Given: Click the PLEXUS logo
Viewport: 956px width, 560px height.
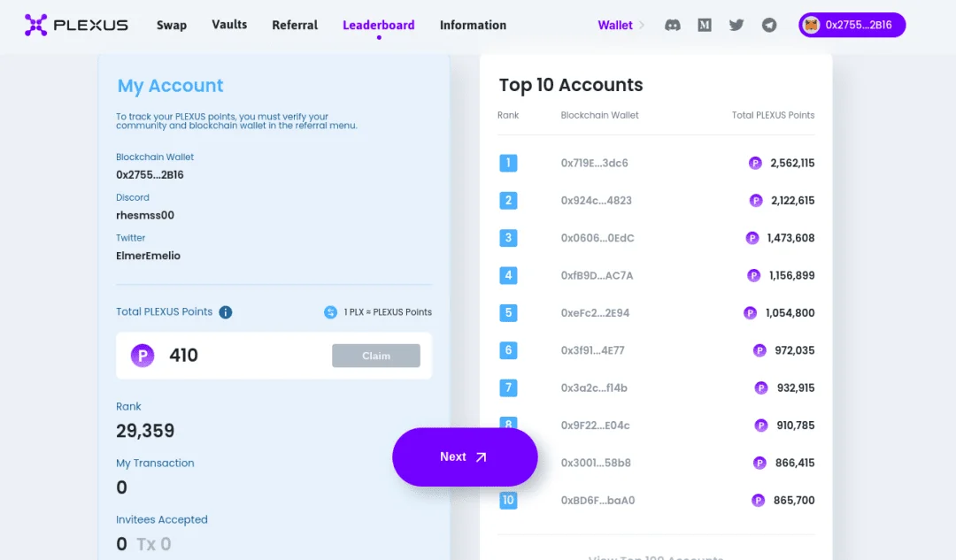Looking at the screenshot, I should pos(76,25).
